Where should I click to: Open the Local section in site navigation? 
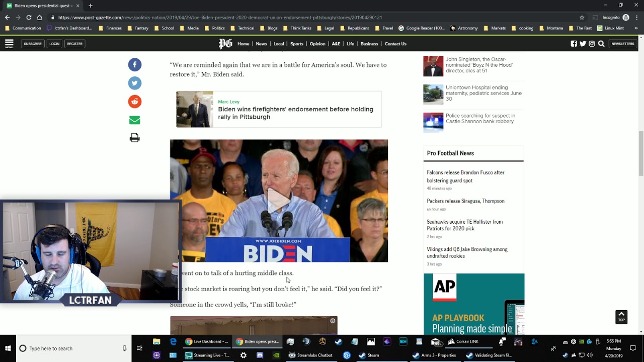(x=279, y=44)
